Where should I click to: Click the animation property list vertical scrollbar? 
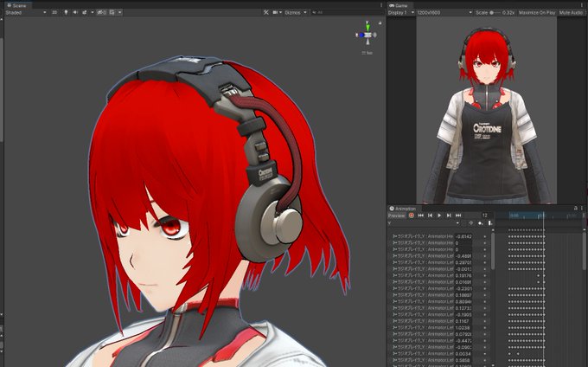[x=493, y=251]
